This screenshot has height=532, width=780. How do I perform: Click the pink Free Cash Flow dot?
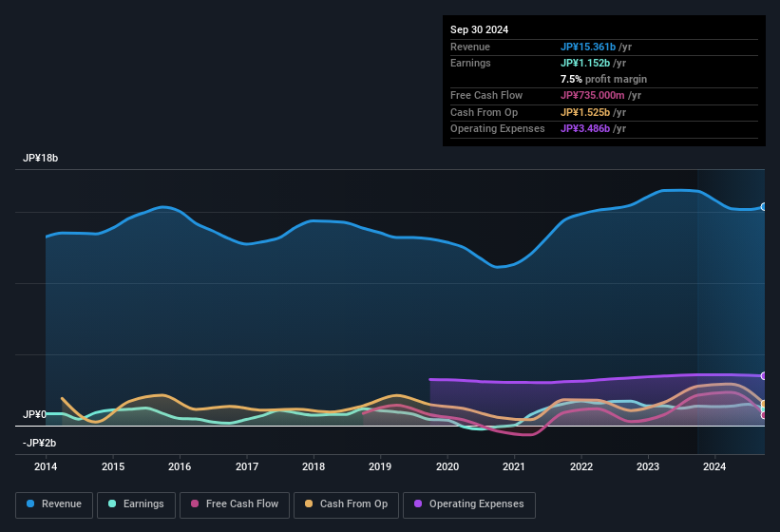(x=195, y=504)
